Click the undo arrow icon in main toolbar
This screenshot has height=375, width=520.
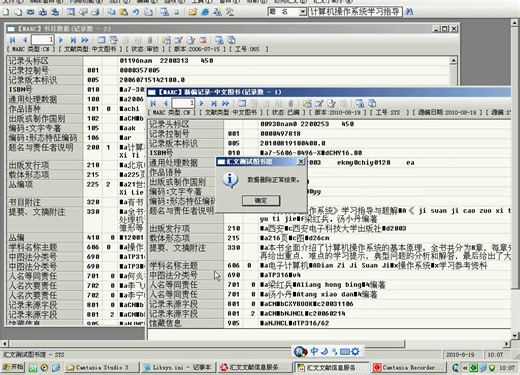(136, 12)
